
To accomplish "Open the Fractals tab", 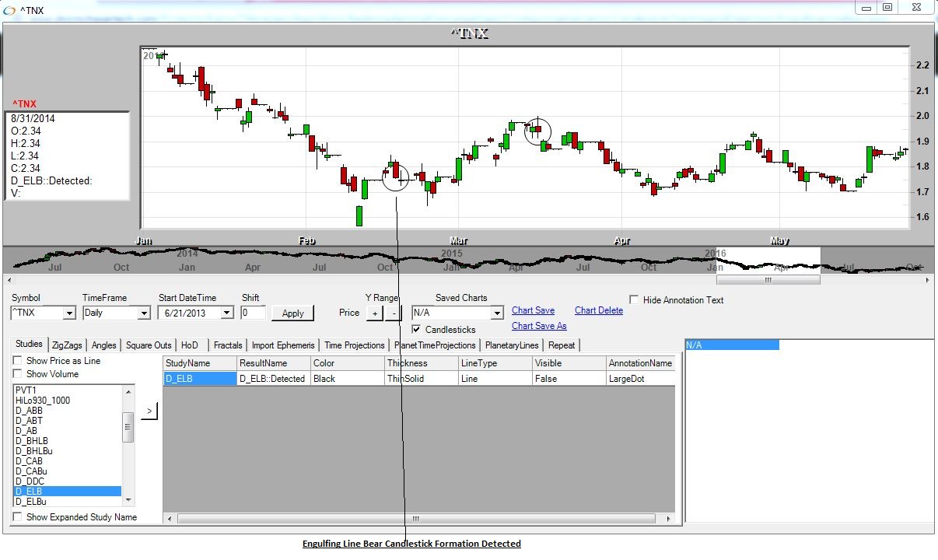I will 228,345.
